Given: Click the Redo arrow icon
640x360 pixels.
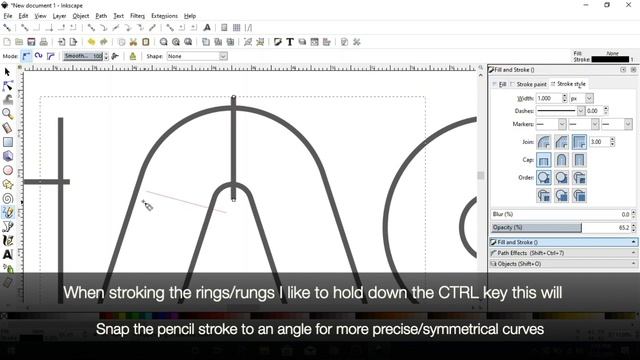Looking at the screenshot, I should tap(104, 42).
